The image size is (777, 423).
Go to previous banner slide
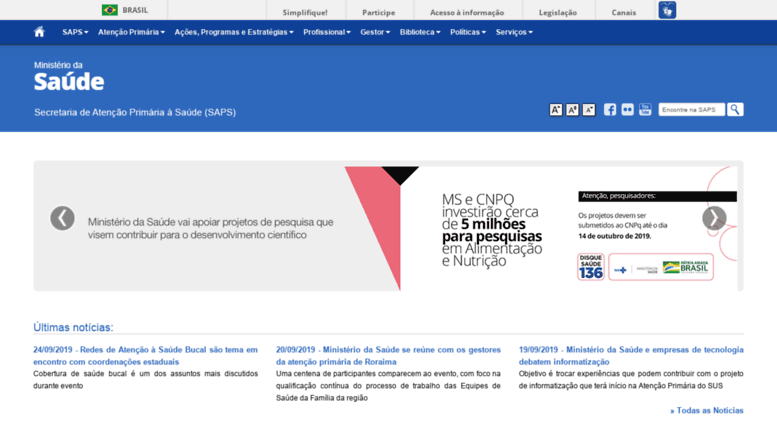coord(62,218)
